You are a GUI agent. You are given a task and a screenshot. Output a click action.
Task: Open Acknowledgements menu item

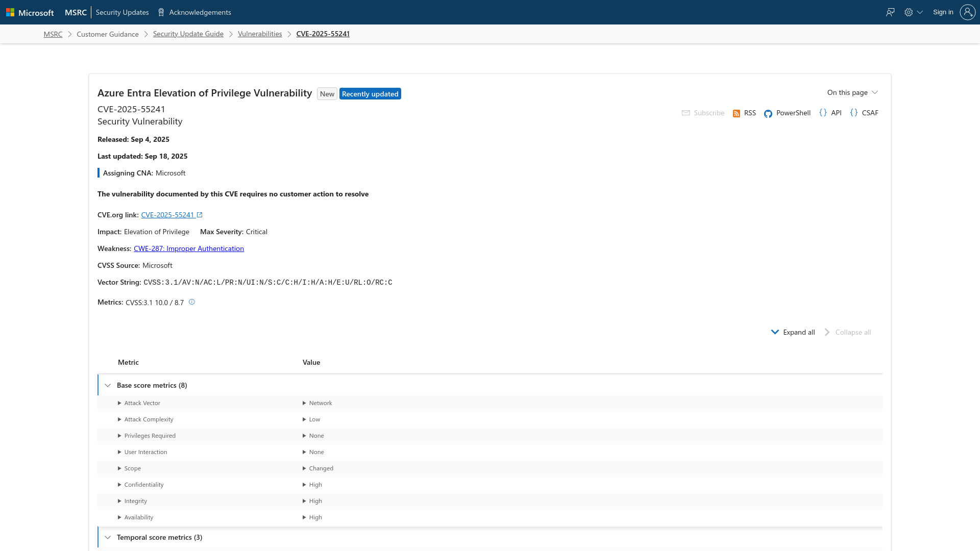(x=200, y=12)
